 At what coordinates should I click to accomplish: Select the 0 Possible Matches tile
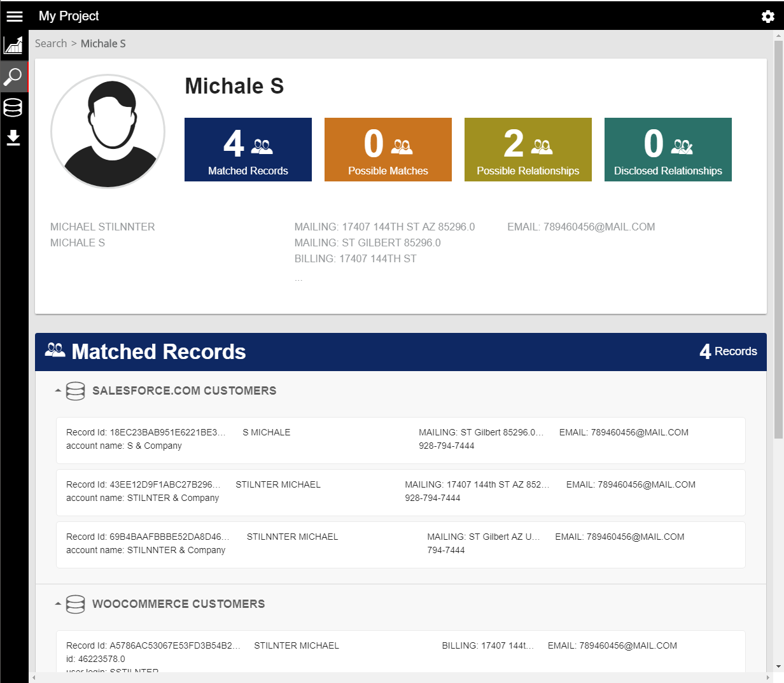click(388, 150)
